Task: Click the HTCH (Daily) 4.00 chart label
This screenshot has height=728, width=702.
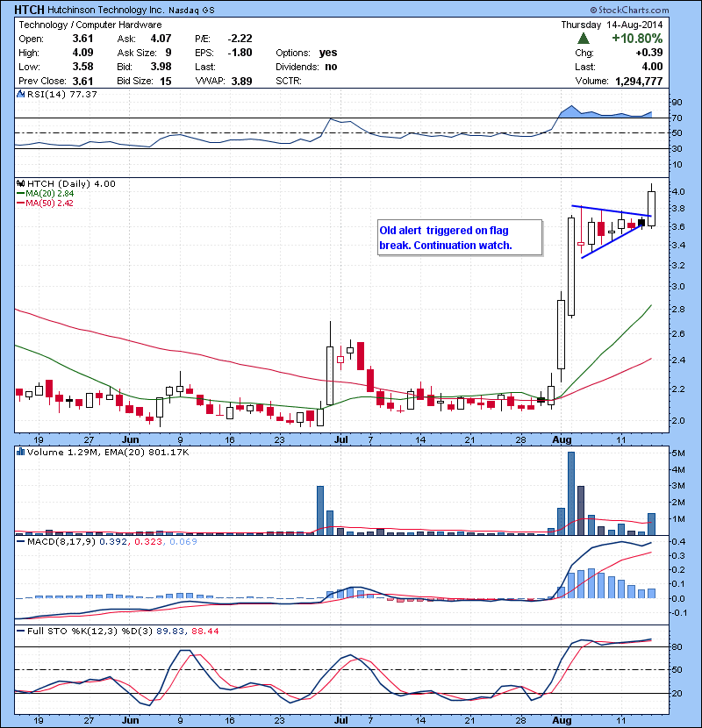Action: coord(71,184)
